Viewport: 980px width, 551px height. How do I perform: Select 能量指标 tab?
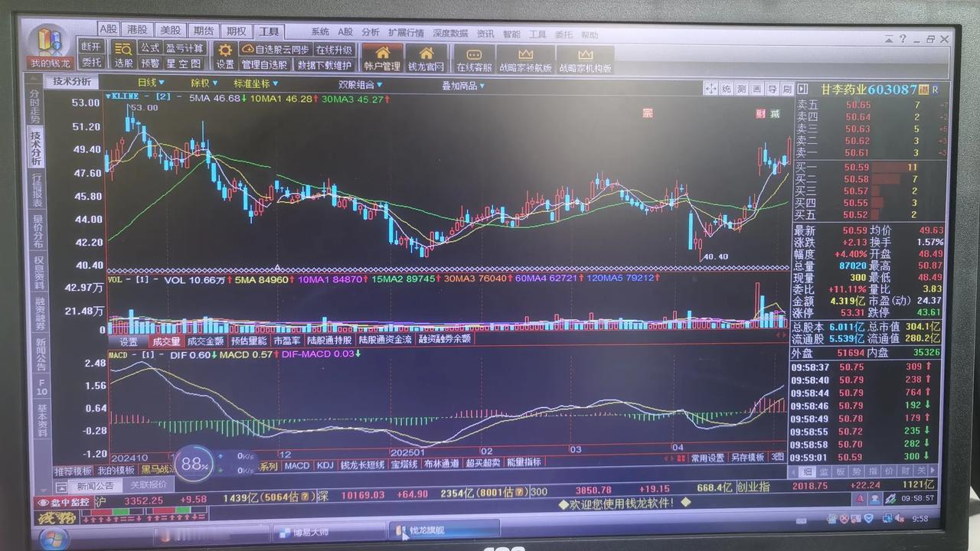(524, 462)
